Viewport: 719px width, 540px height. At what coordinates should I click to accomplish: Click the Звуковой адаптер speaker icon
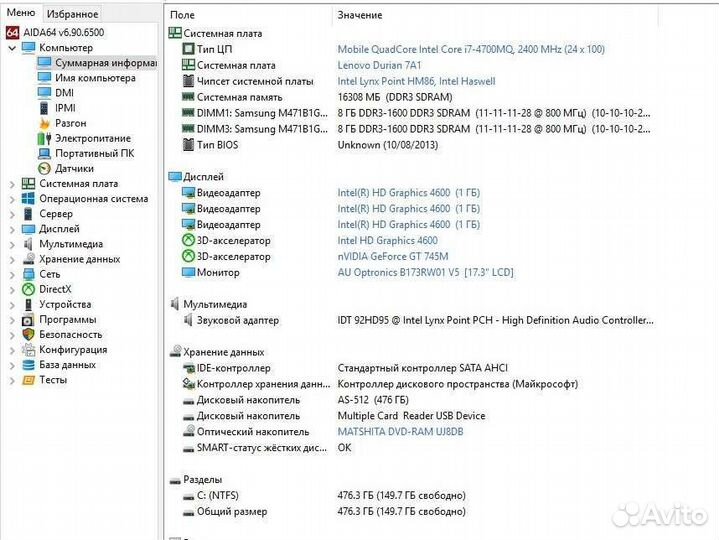point(188,320)
